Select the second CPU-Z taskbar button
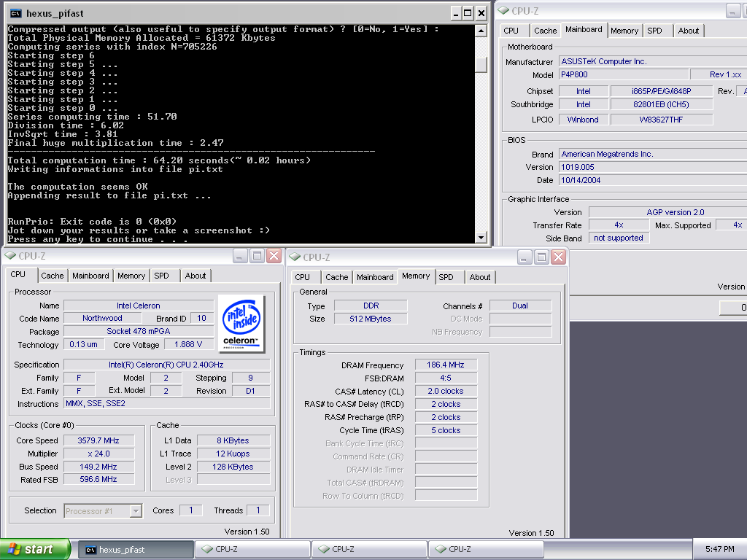The height and width of the screenshot is (560, 747). pyautogui.click(x=369, y=550)
